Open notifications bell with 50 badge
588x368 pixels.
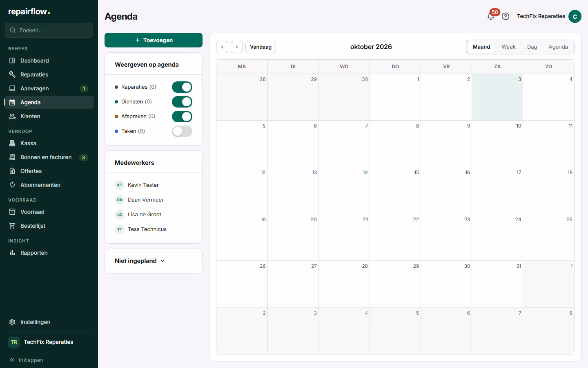pos(491,16)
